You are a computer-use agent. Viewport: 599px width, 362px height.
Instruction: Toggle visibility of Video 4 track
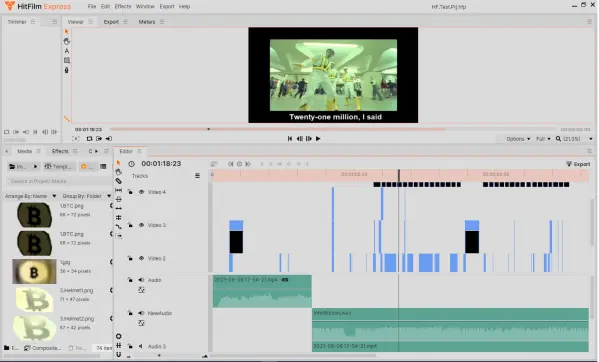(x=141, y=192)
